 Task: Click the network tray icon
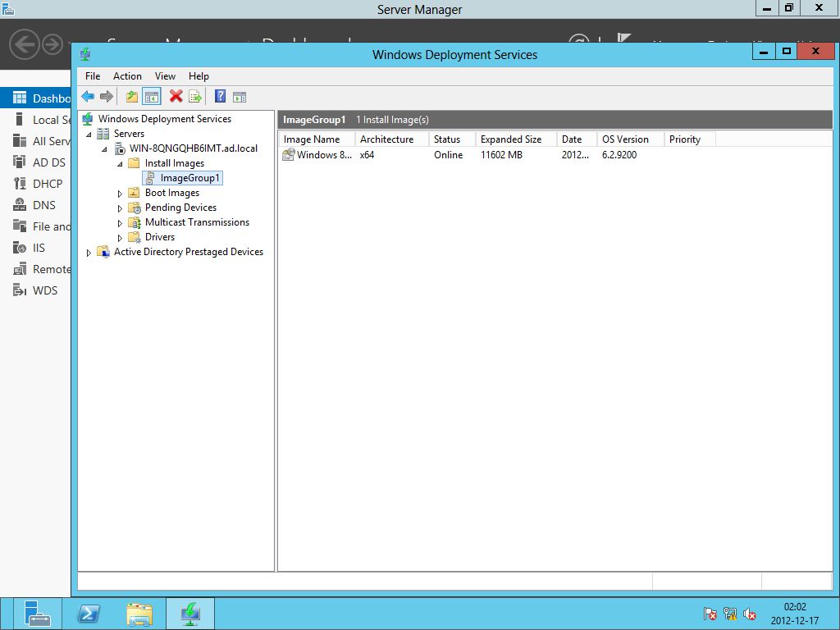tap(729, 614)
